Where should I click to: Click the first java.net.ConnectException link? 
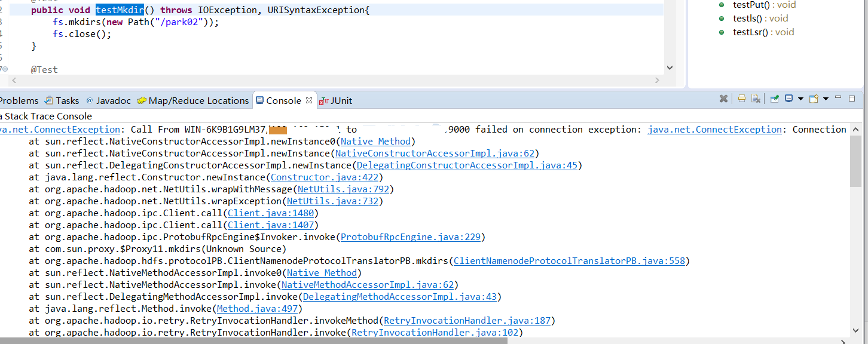pyautogui.click(x=60, y=129)
